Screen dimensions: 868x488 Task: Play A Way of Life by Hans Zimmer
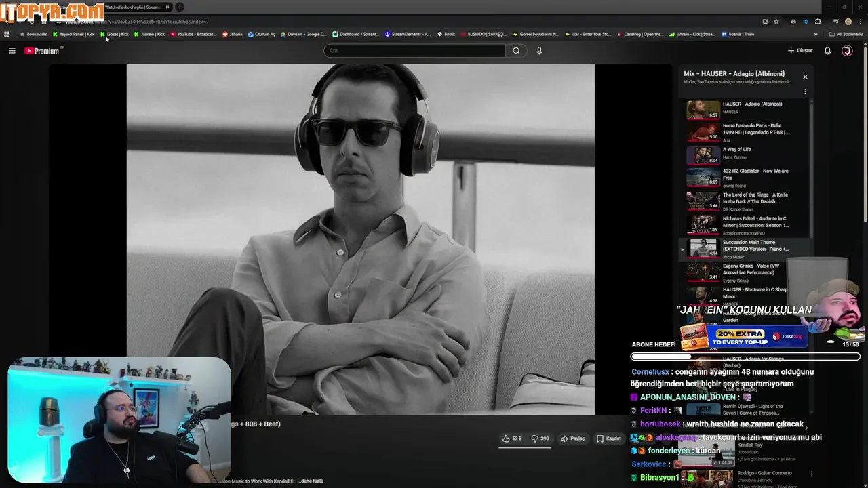pos(744,155)
